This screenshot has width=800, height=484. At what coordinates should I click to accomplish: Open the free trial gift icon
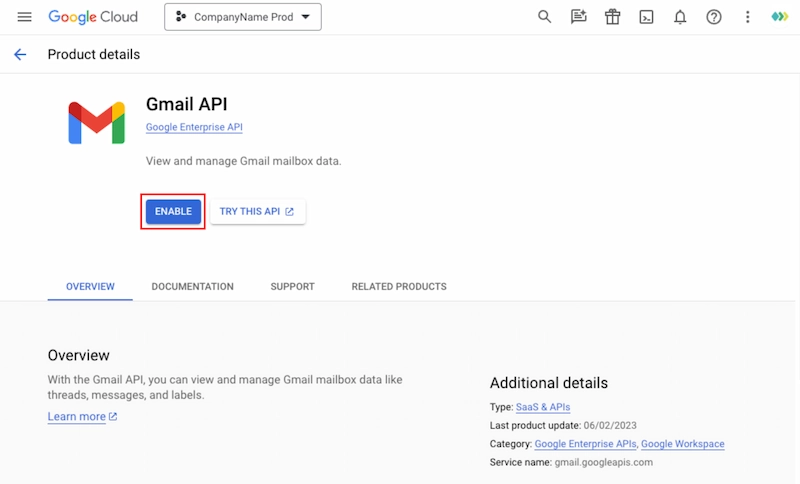point(612,17)
